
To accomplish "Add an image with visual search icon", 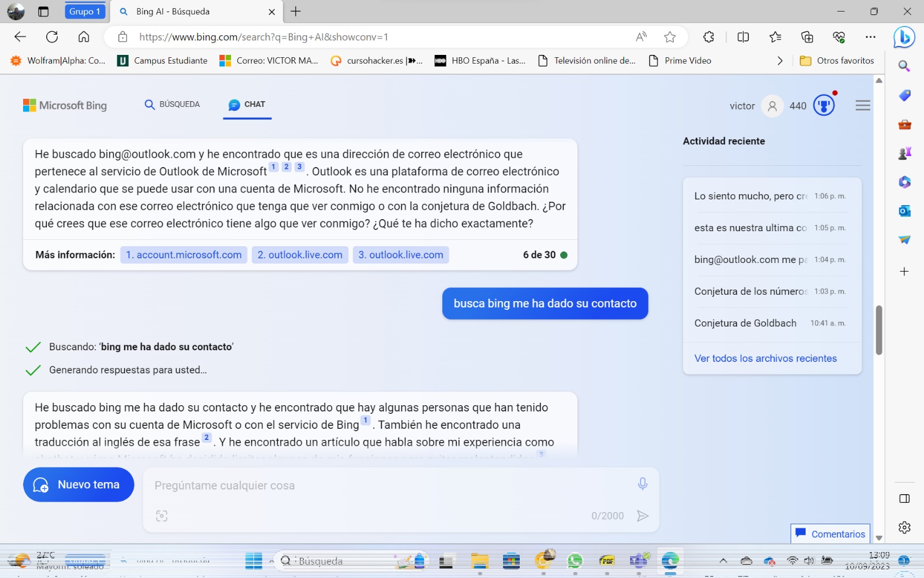I will point(162,516).
